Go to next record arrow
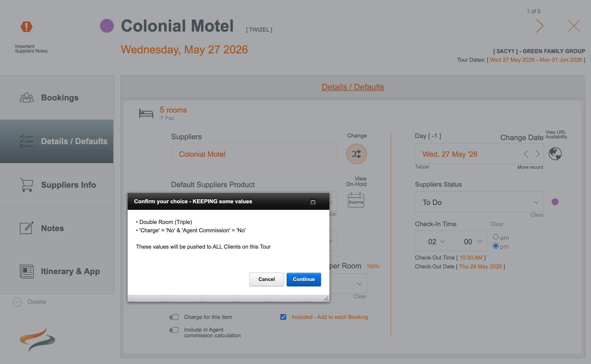Screen dimensions: 591x364 [x=540, y=26]
